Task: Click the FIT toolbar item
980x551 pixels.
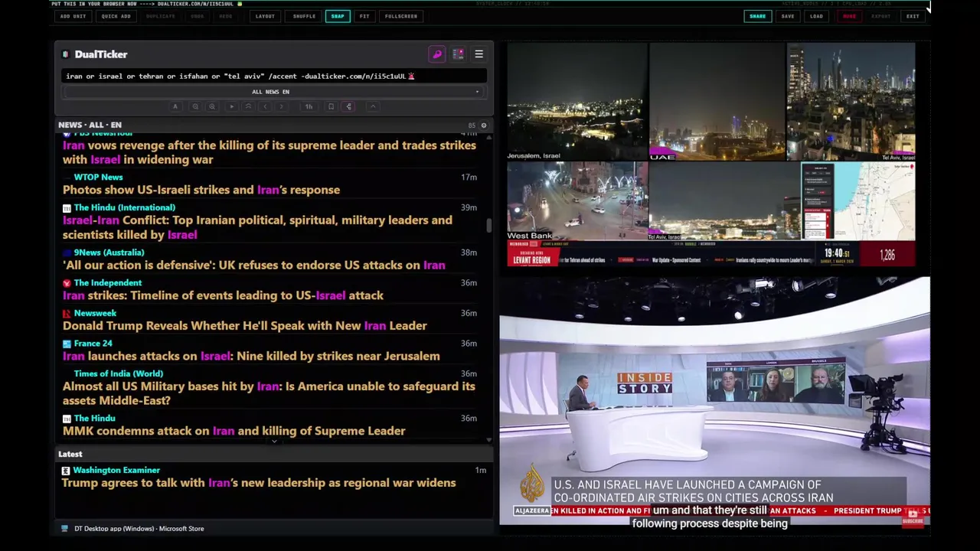Action: click(364, 16)
